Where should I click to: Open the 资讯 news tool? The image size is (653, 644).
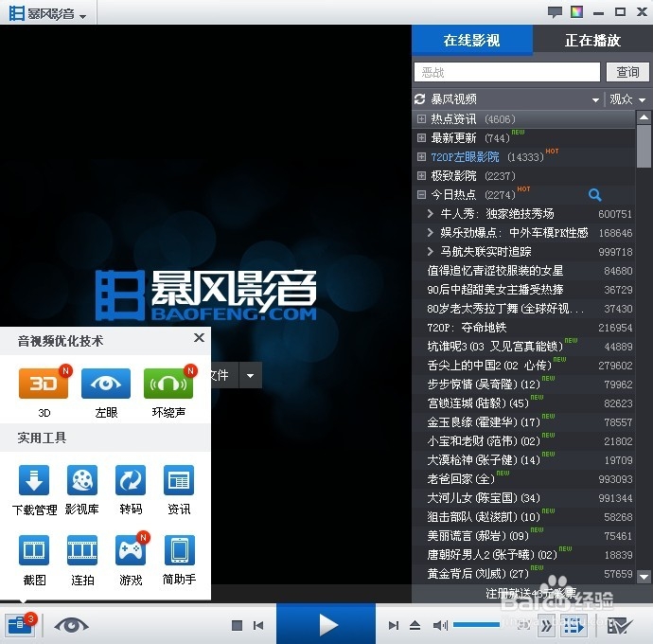tap(179, 480)
